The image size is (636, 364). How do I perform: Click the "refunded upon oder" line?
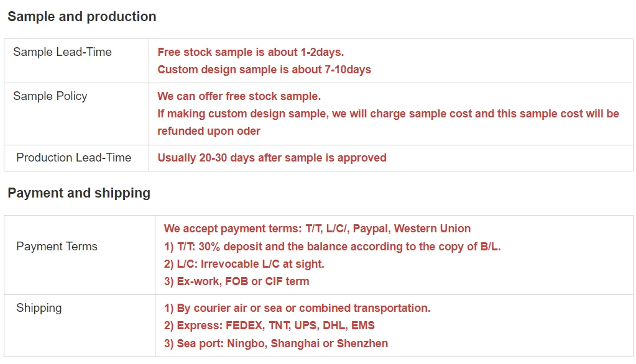pyautogui.click(x=209, y=131)
